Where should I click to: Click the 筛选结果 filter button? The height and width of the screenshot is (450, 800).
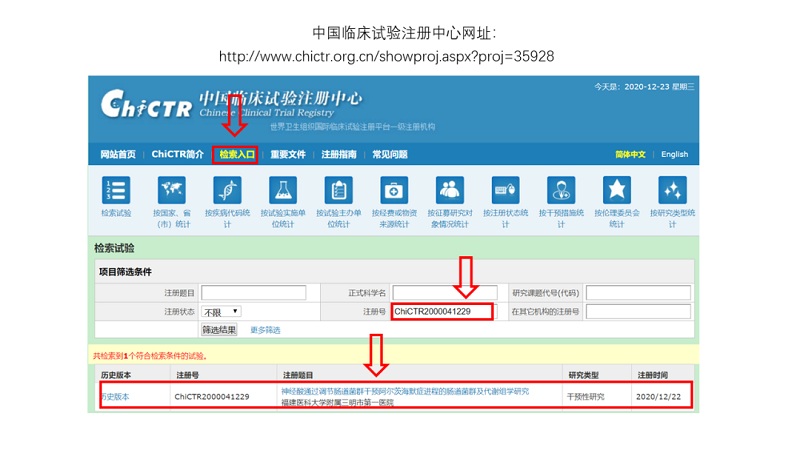click(219, 330)
